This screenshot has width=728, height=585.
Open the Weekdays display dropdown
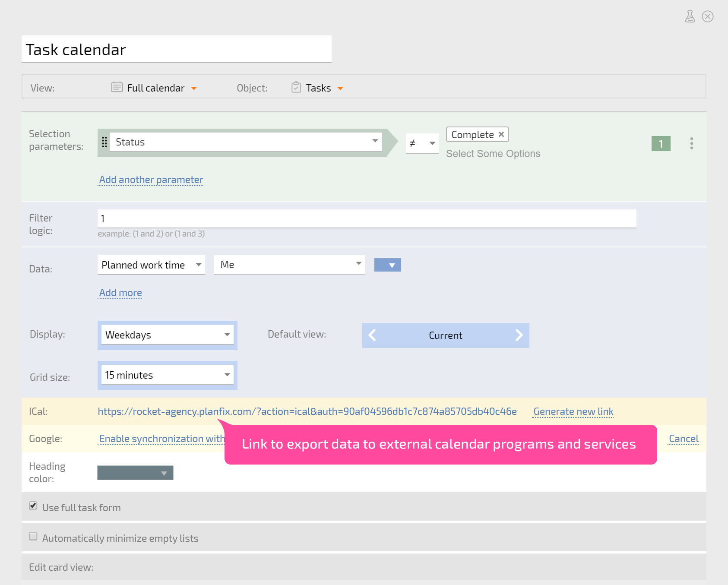pos(168,335)
